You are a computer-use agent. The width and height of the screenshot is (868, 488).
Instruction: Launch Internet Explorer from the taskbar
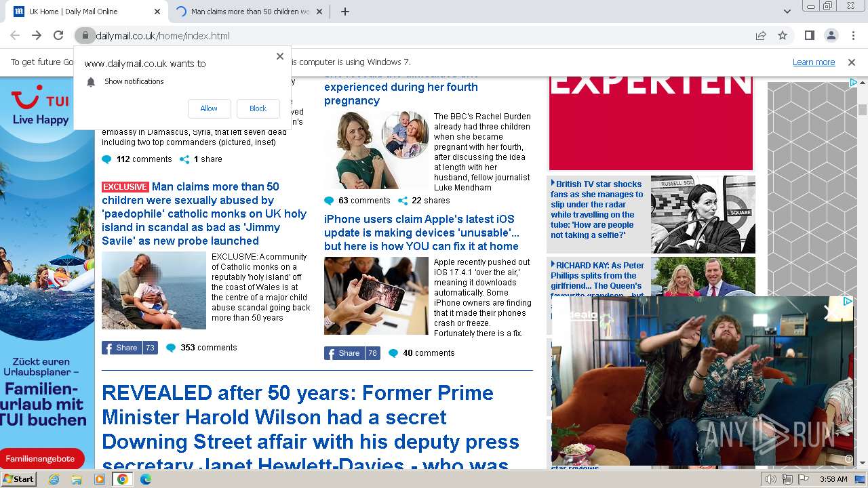coord(54,479)
